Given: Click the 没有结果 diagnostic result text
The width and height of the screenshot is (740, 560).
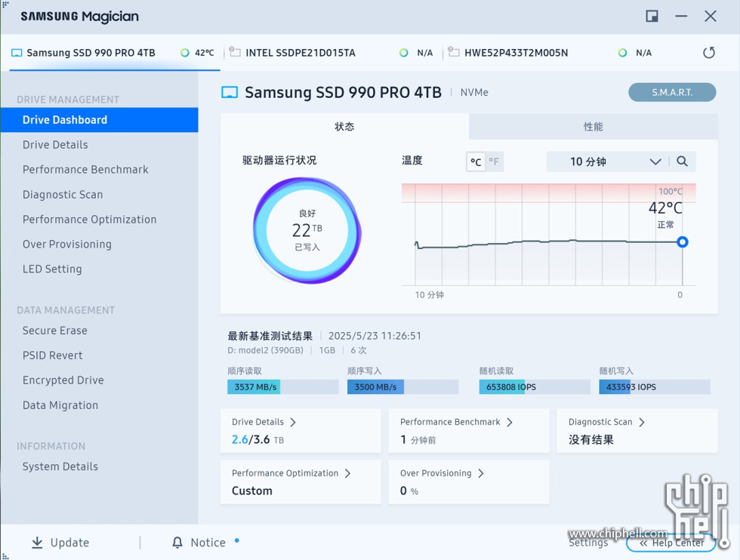Looking at the screenshot, I should point(590,440).
